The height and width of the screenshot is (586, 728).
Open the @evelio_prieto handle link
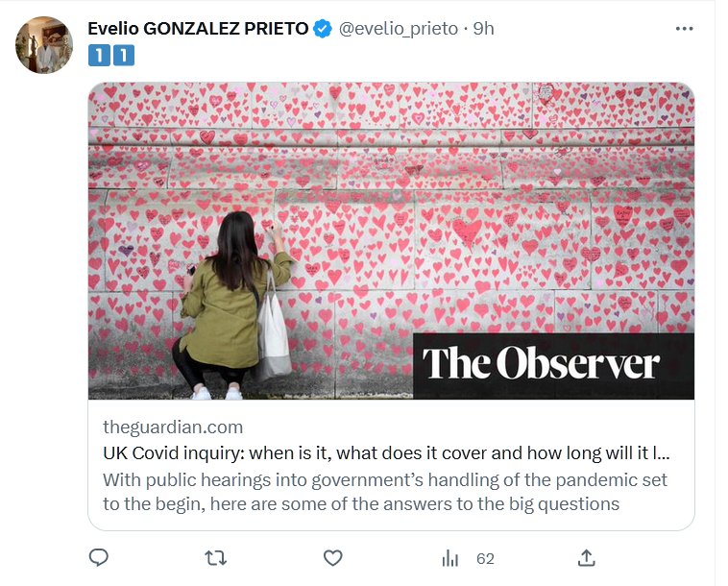398,29
